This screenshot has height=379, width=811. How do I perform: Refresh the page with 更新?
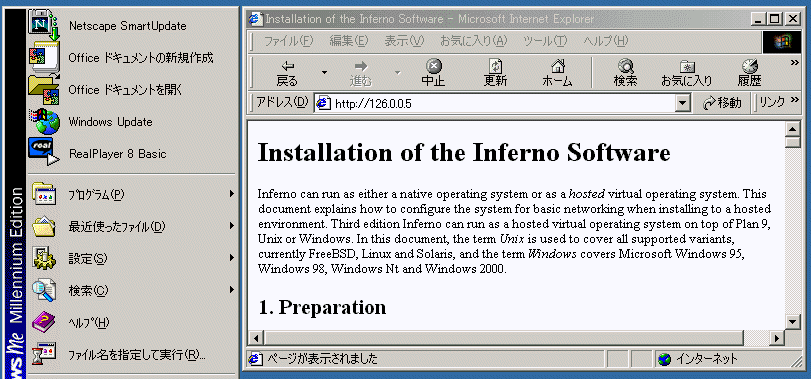coord(495,73)
